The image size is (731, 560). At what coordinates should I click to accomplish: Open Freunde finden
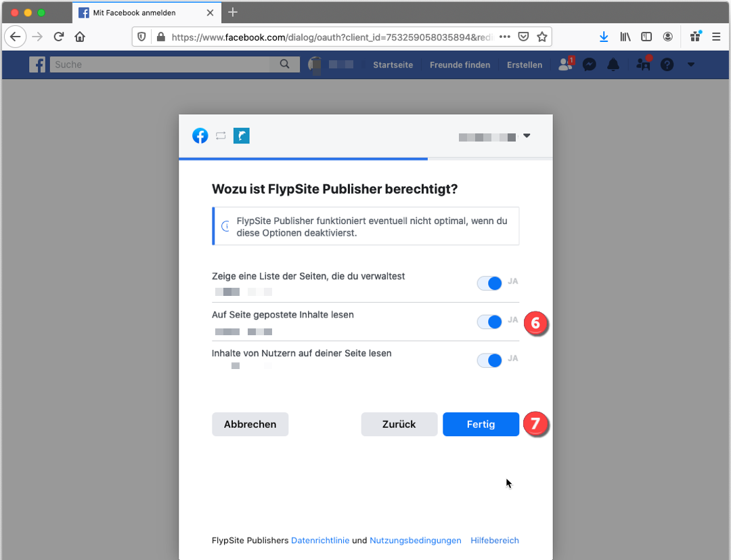pyautogui.click(x=460, y=65)
